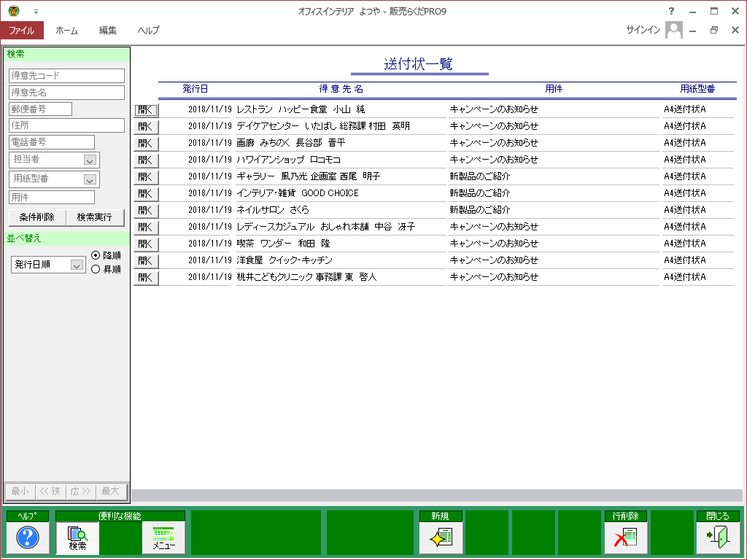Select the 昇順 ascending radio button
The image size is (747, 560).
[96, 270]
